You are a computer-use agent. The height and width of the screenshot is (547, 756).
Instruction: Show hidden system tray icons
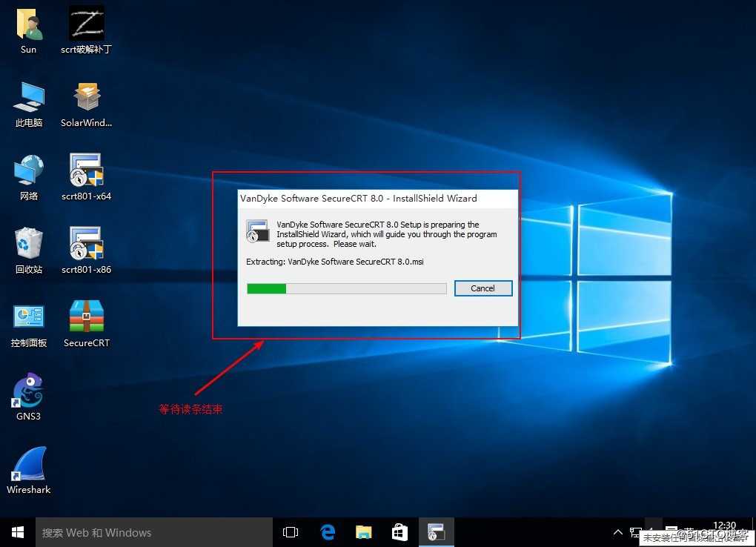pos(617,532)
